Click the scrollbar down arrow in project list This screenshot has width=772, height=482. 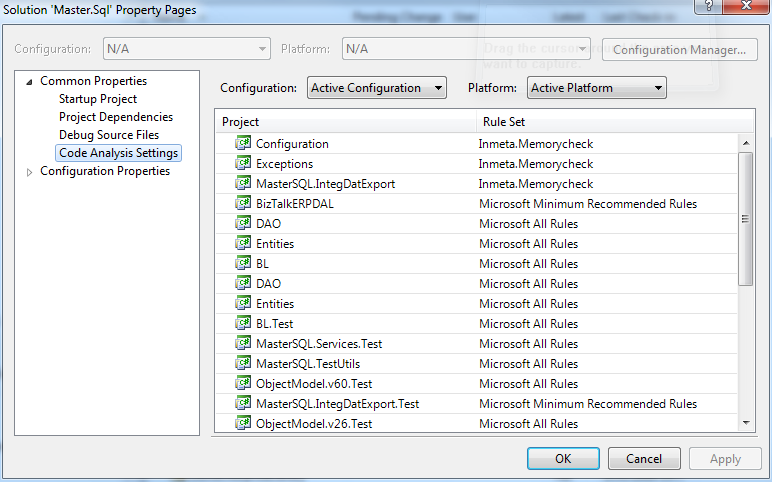[746, 423]
